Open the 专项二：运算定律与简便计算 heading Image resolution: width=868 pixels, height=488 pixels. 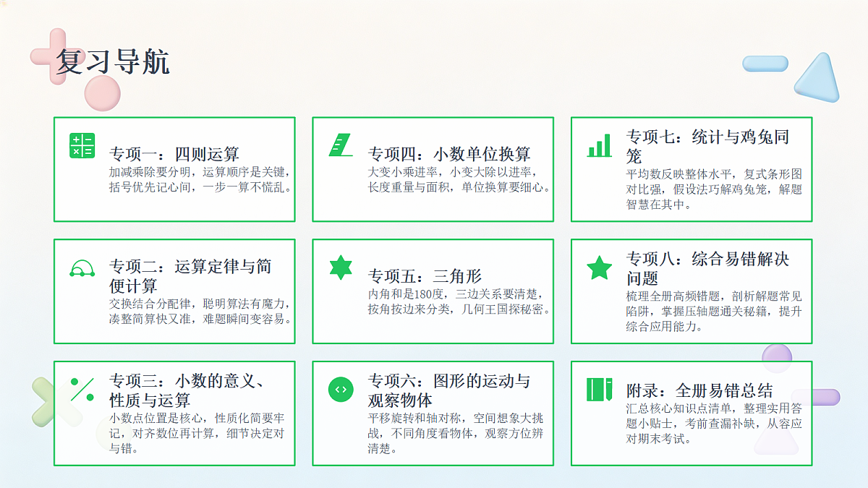(x=190, y=276)
